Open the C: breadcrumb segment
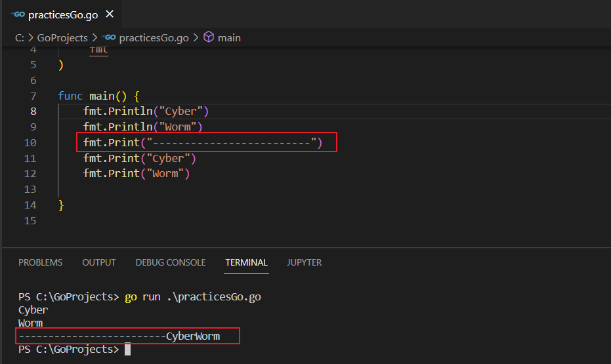The width and height of the screenshot is (611, 364). point(20,37)
